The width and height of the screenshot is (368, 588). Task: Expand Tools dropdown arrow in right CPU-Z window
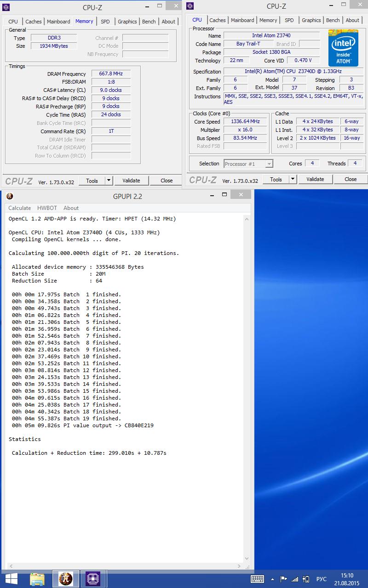click(293, 179)
